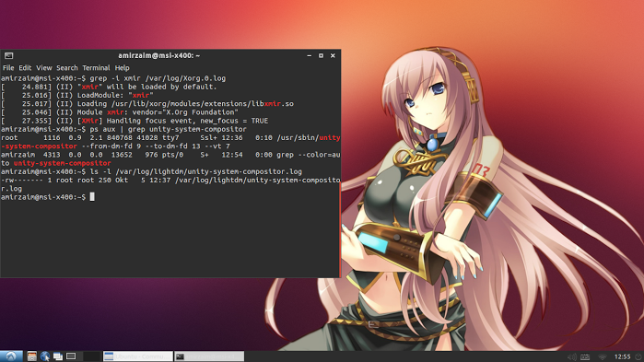Click the amirzaim@msi-x400 title bar text
This screenshot has height=362, width=644.
click(159, 55)
